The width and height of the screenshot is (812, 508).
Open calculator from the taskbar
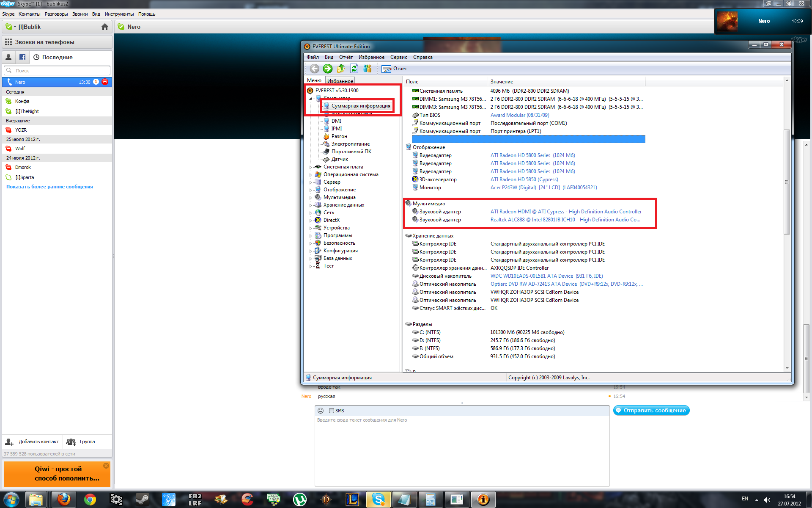tap(431, 500)
